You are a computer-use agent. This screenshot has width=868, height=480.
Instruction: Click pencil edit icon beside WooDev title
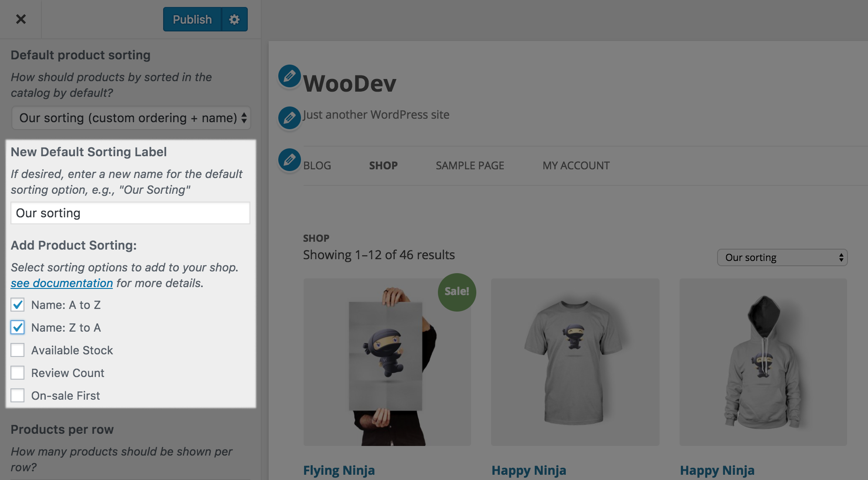pyautogui.click(x=289, y=76)
